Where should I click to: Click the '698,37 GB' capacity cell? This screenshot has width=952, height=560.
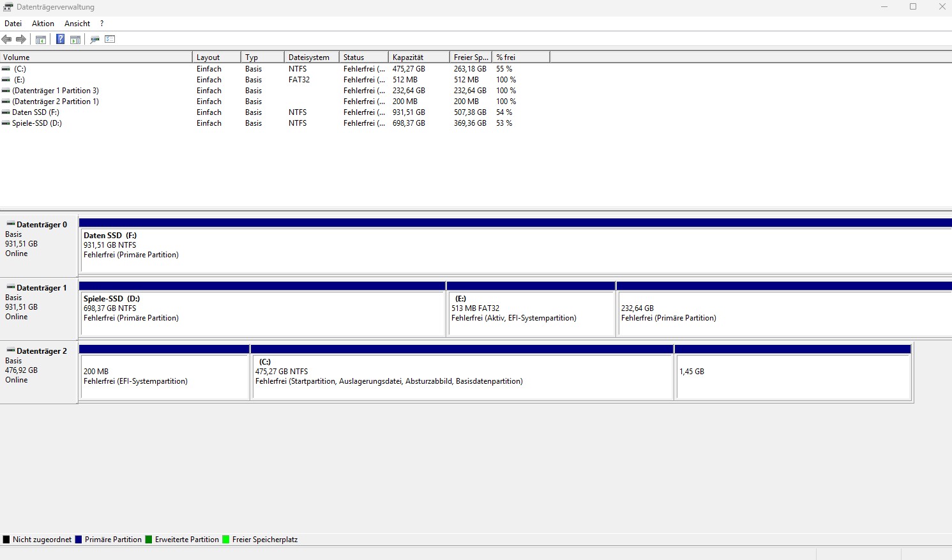(x=409, y=123)
